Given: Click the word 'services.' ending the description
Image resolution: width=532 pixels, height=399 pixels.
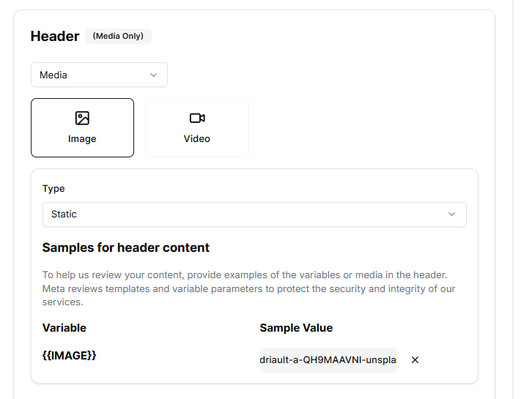Looking at the screenshot, I should pyautogui.click(x=63, y=302).
